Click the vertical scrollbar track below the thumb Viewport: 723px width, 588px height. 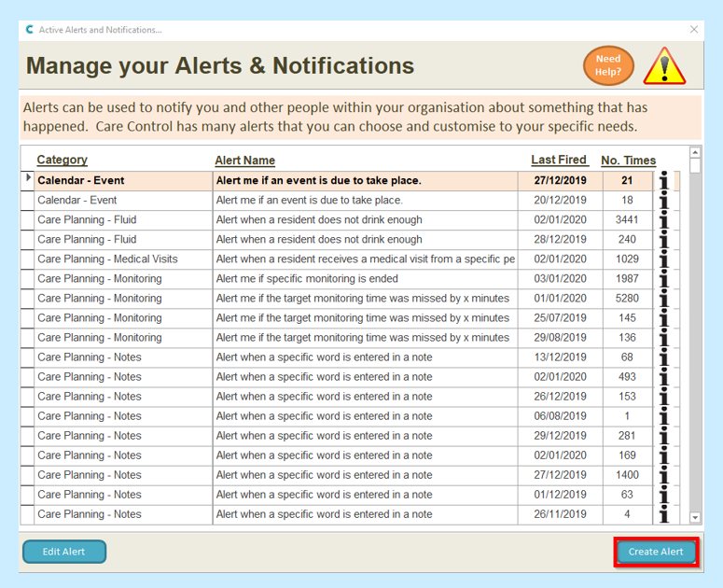click(695, 343)
